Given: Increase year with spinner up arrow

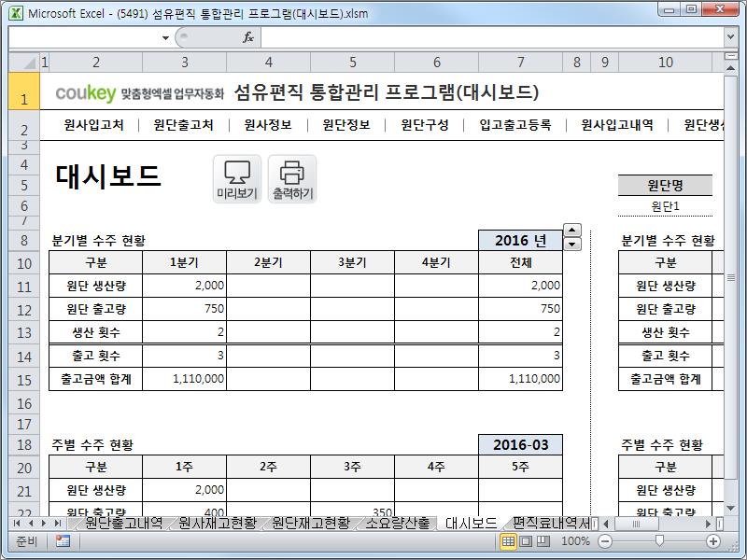Looking at the screenshot, I should pyautogui.click(x=572, y=231).
